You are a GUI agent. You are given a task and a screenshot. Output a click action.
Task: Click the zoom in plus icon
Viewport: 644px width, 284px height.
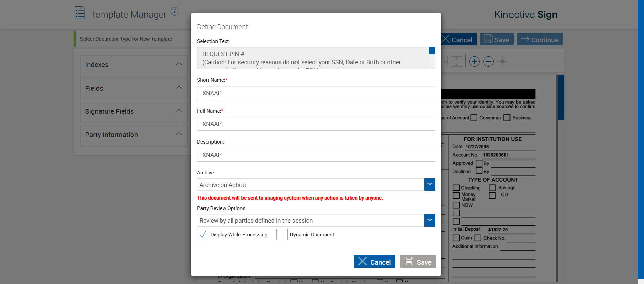point(474,62)
